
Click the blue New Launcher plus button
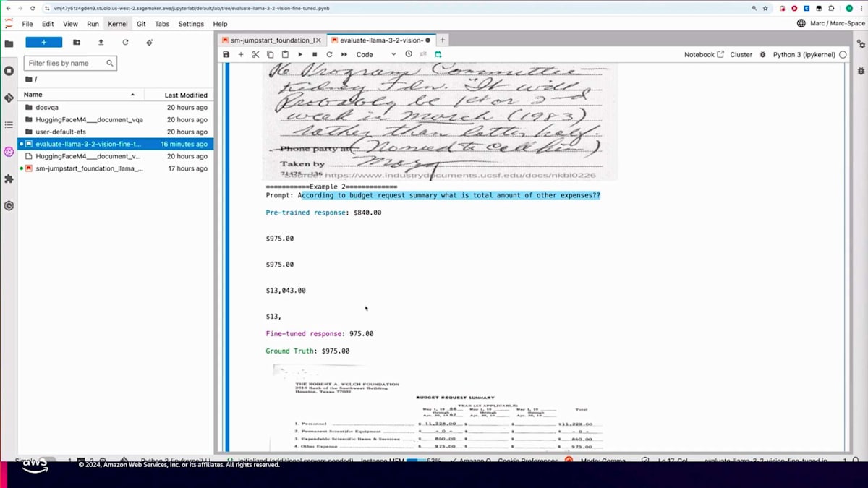43,42
